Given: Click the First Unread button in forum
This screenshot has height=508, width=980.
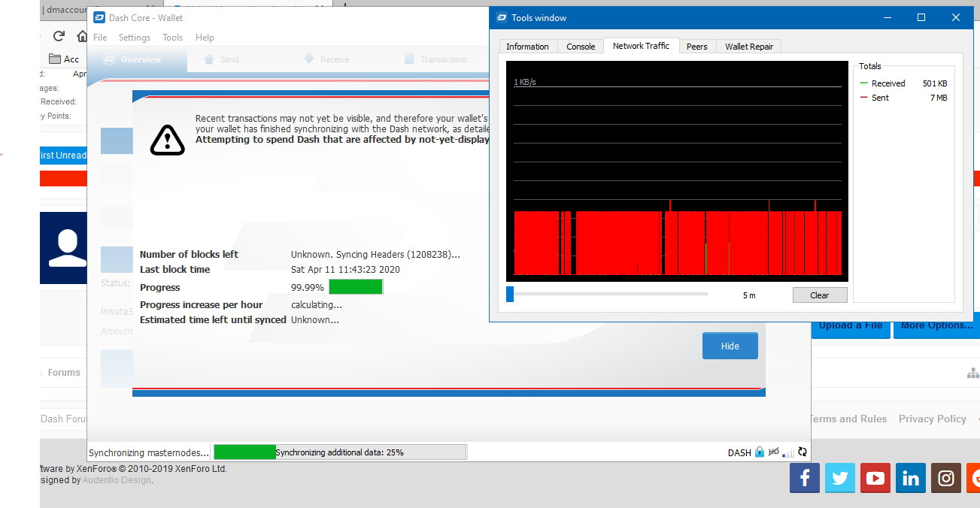Looking at the screenshot, I should coord(63,156).
